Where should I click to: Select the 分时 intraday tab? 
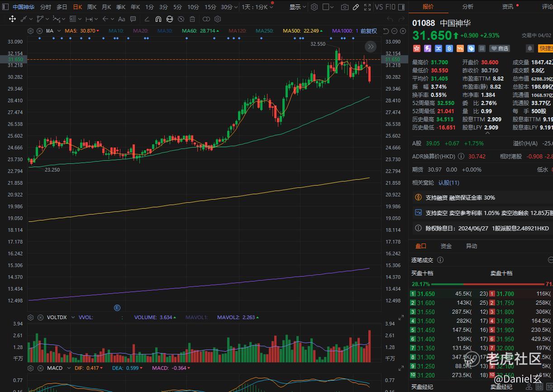tap(46, 7)
